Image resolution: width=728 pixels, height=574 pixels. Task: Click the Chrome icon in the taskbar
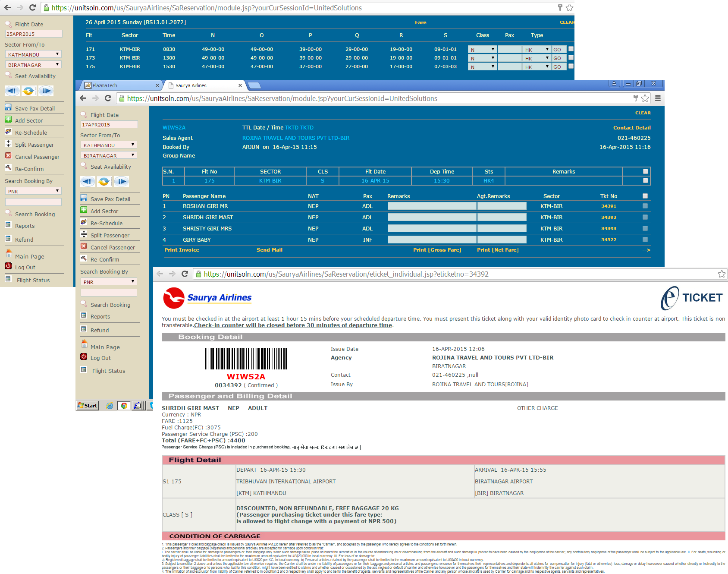tap(124, 406)
